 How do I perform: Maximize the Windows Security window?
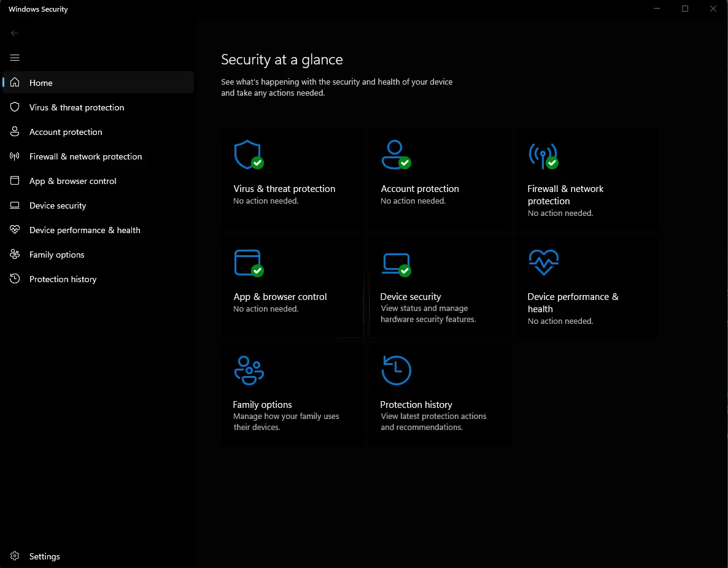685,9
